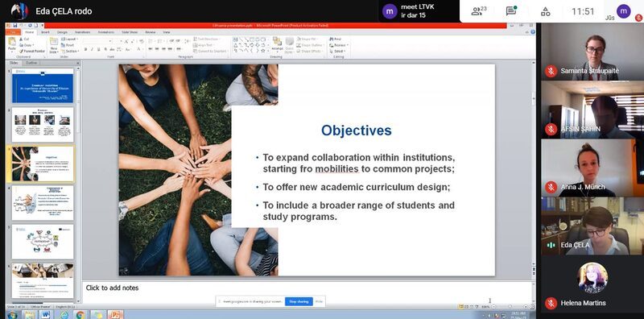Viewport: 644px width, 319px height.
Task: Click Reset in the Slides group
Action: pos(68,45)
